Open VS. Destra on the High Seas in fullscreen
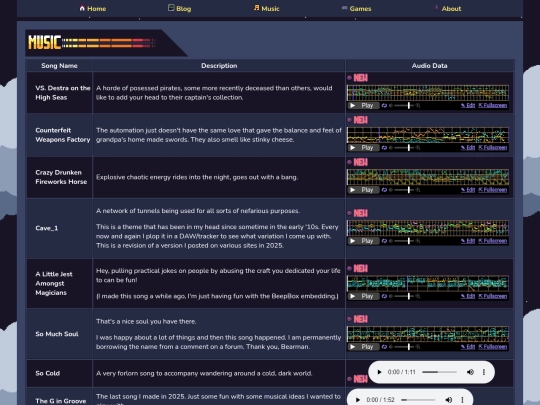 493,105
